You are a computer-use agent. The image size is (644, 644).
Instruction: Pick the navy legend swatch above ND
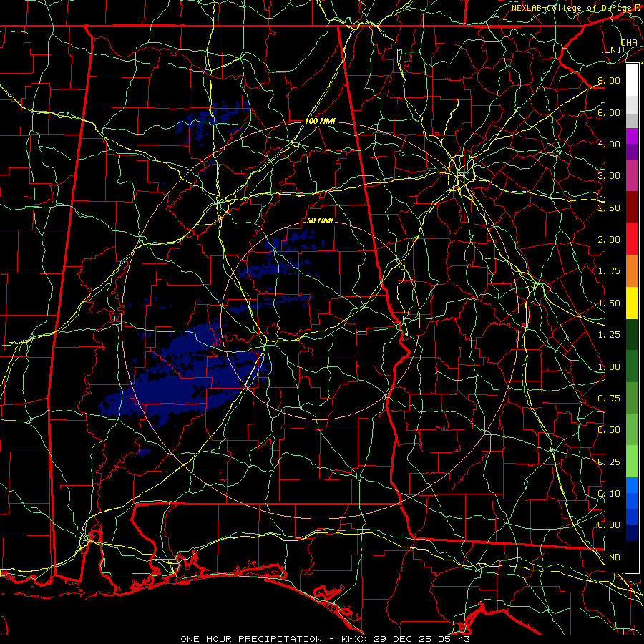pos(632,533)
